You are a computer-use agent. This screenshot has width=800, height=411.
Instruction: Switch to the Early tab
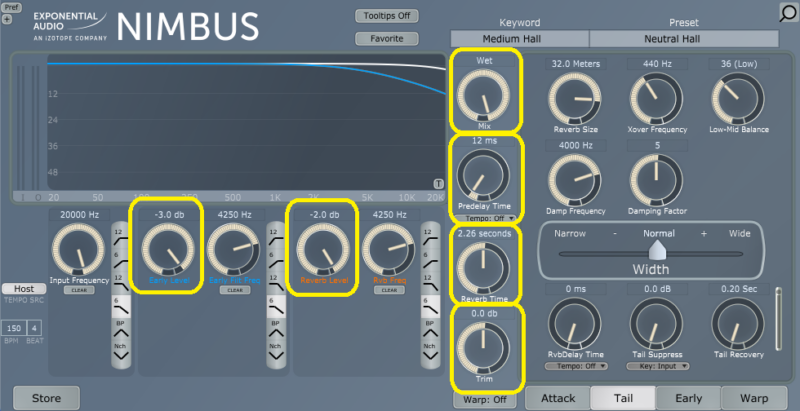pos(688,398)
